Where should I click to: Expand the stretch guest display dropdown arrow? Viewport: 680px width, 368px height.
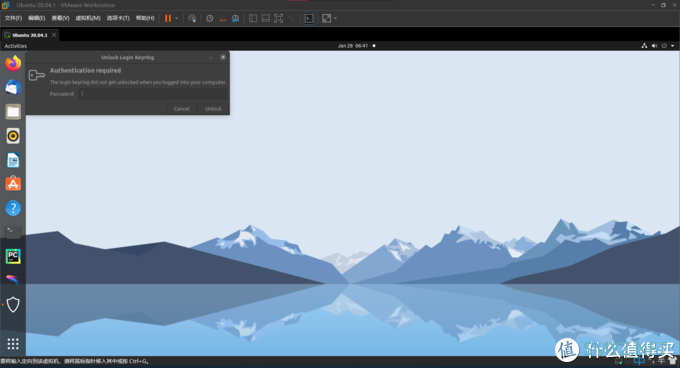tap(335, 18)
